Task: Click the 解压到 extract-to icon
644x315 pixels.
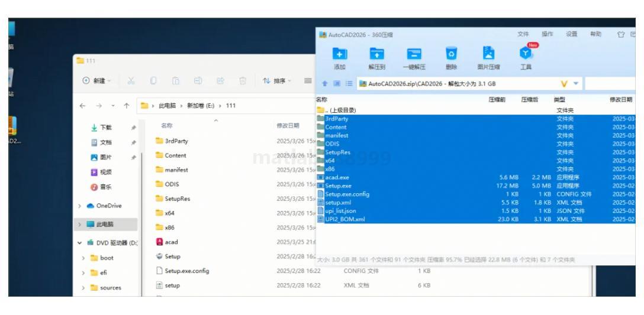Action: [x=376, y=54]
